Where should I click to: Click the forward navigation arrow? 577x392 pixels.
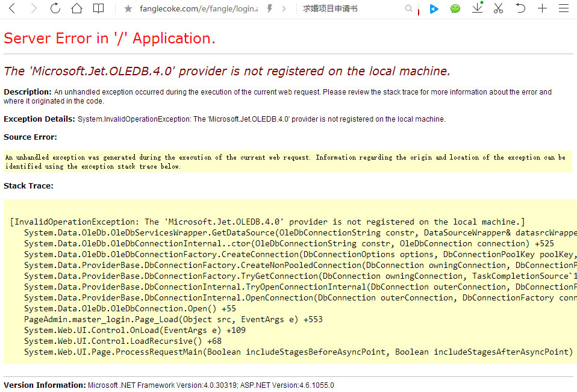(34, 8)
